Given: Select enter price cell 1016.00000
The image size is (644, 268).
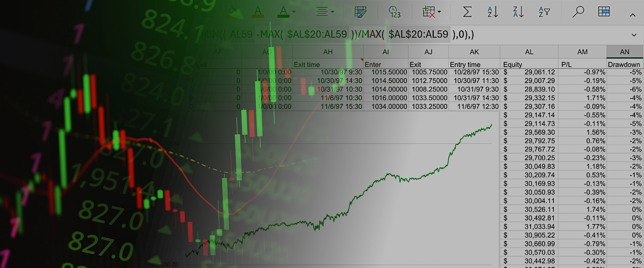Looking at the screenshot, I should click(386, 98).
